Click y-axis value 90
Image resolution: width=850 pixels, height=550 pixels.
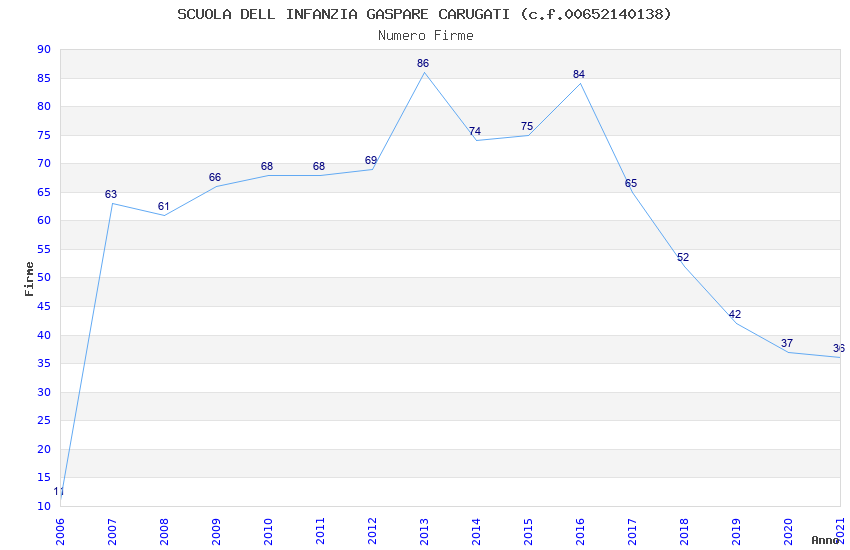(44, 49)
